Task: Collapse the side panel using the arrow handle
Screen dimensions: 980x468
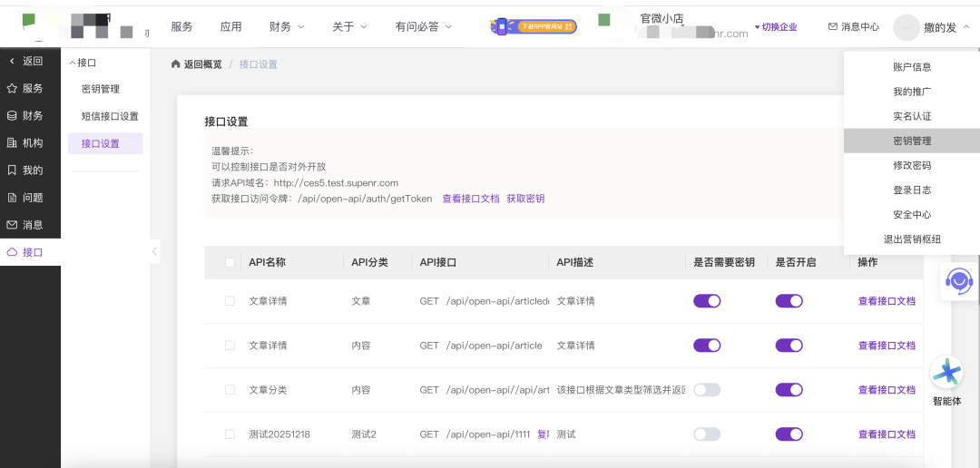Action: point(154,251)
